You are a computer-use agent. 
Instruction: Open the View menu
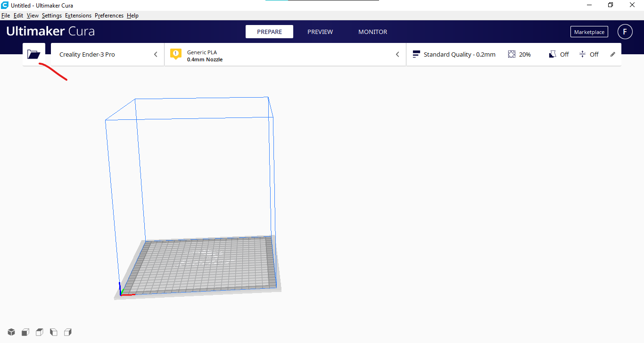pyautogui.click(x=33, y=16)
